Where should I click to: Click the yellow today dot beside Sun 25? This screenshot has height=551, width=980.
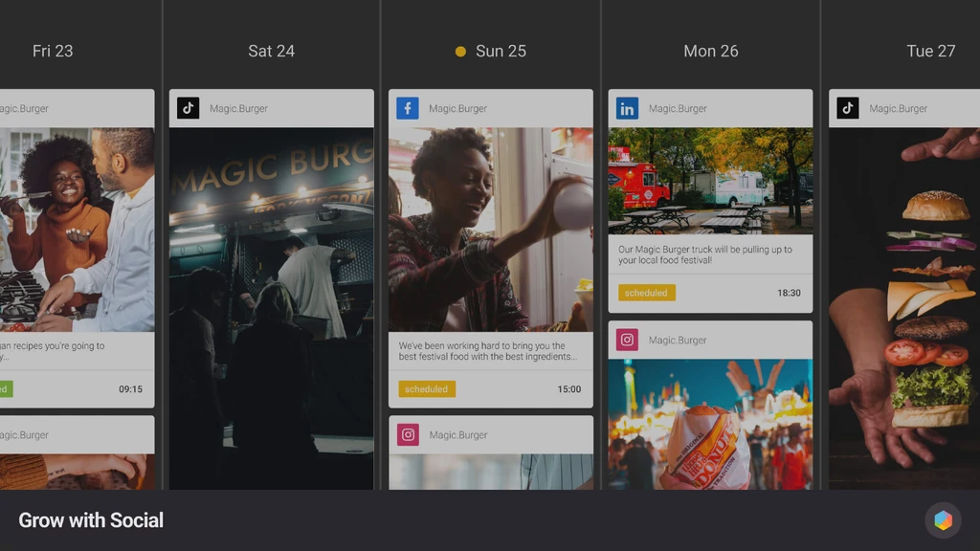click(460, 52)
